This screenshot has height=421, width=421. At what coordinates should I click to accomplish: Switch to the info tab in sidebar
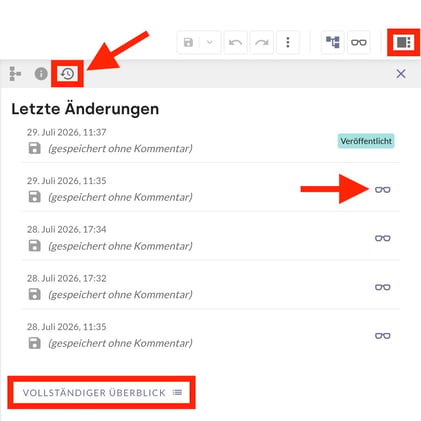(x=41, y=74)
